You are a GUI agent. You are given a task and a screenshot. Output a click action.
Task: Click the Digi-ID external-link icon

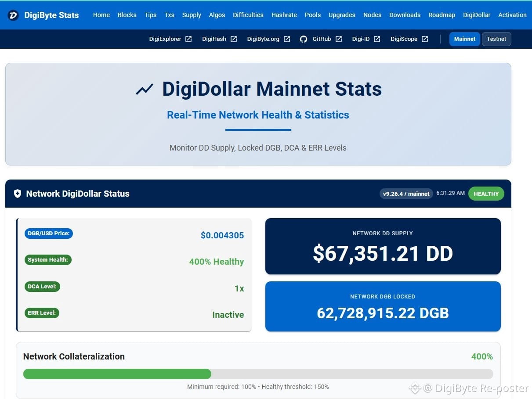point(377,39)
